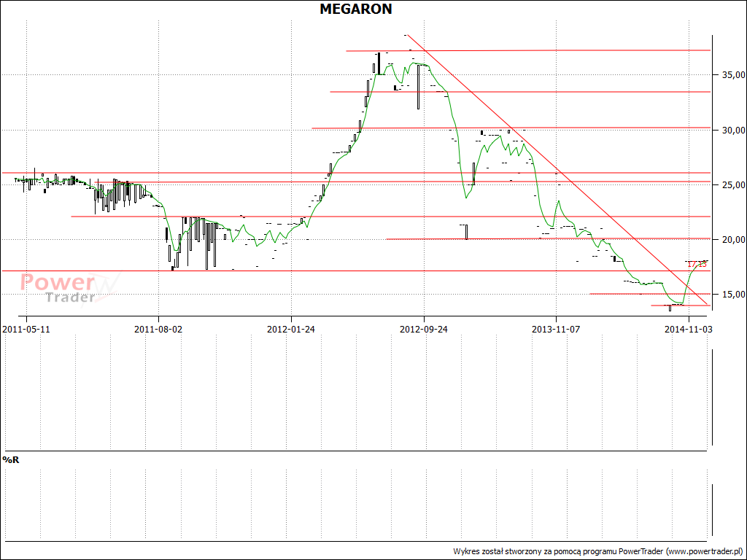This screenshot has height=560, width=747.
Task: Click the MEGARON chart title
Action: click(x=356, y=9)
